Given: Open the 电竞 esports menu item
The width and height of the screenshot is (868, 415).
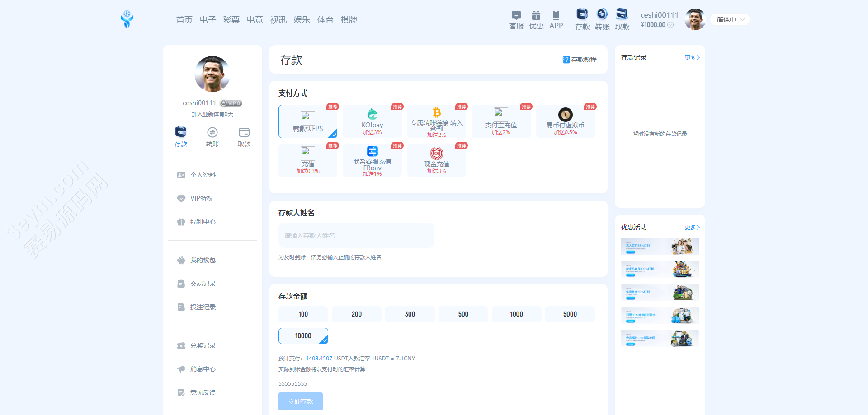Looking at the screenshot, I should pos(255,20).
